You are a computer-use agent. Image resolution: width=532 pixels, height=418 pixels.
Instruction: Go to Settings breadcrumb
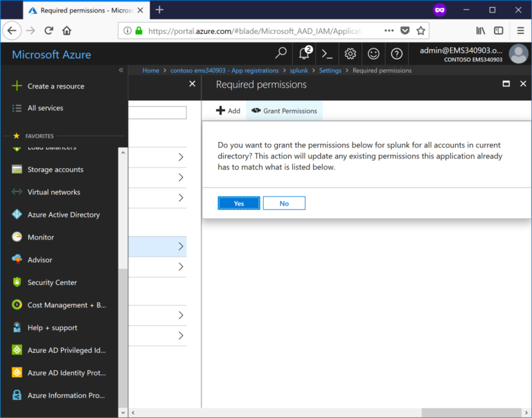(x=330, y=71)
